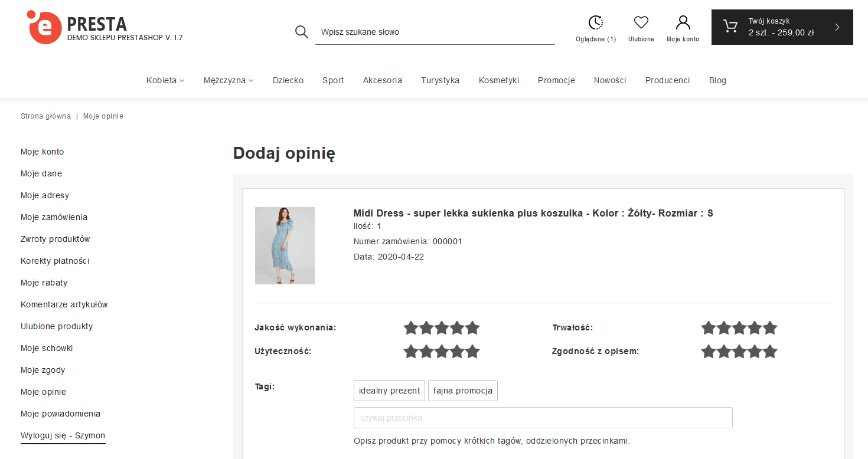The image size is (868, 459).
Task: Click the shopping cart icon
Action: pyautogui.click(x=730, y=27)
